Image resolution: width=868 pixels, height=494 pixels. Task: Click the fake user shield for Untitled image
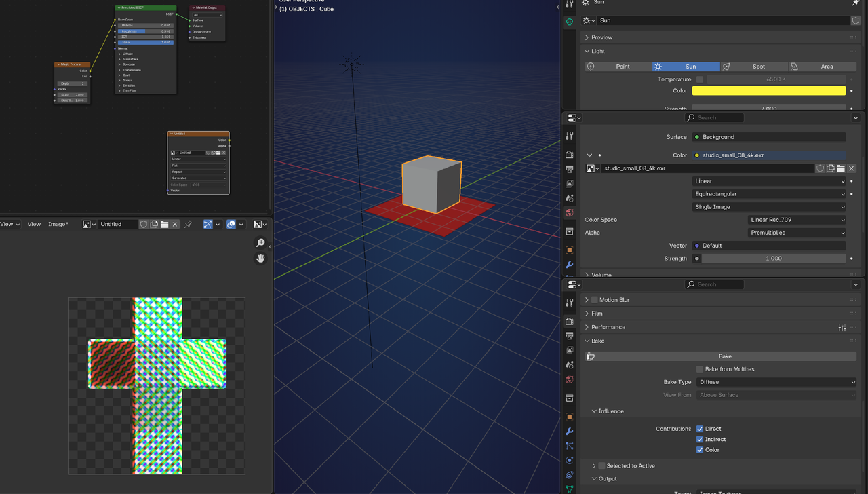[x=144, y=224]
